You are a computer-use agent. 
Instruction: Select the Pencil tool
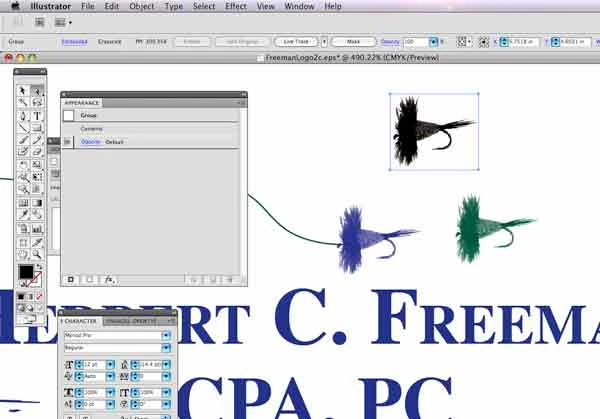pos(37,140)
